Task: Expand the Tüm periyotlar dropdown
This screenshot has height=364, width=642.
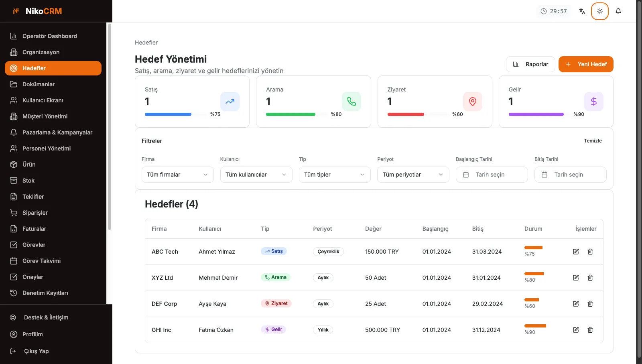Action: pyautogui.click(x=413, y=175)
